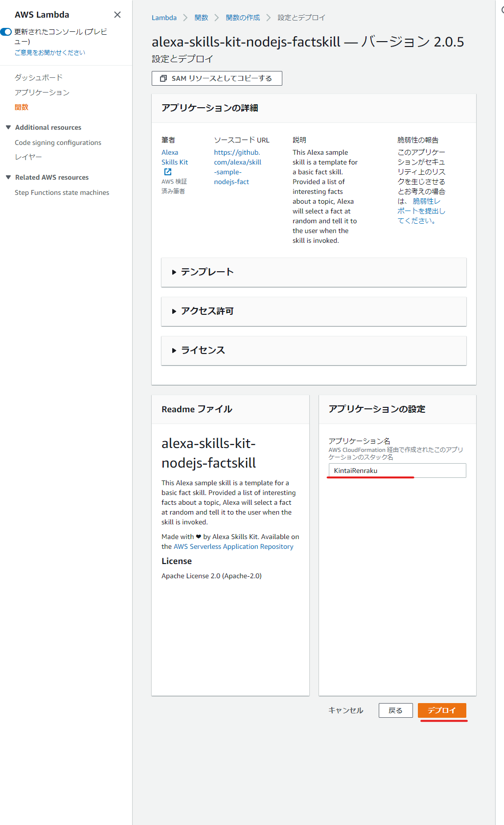Collapse the Related AWS resources section
This screenshot has height=825, width=504.
click(8, 177)
